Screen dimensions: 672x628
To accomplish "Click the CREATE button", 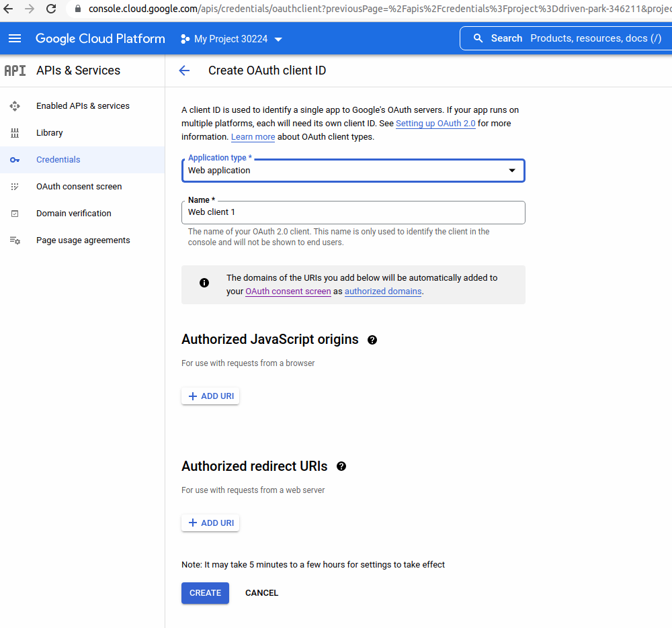I will coord(205,593).
